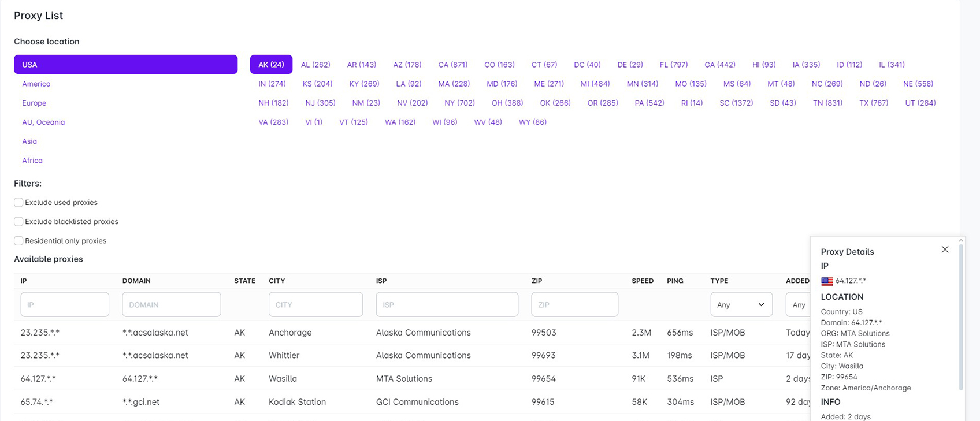Click the US flag icon in Proxy Details
This screenshot has width=980, height=421.
pyautogui.click(x=827, y=281)
